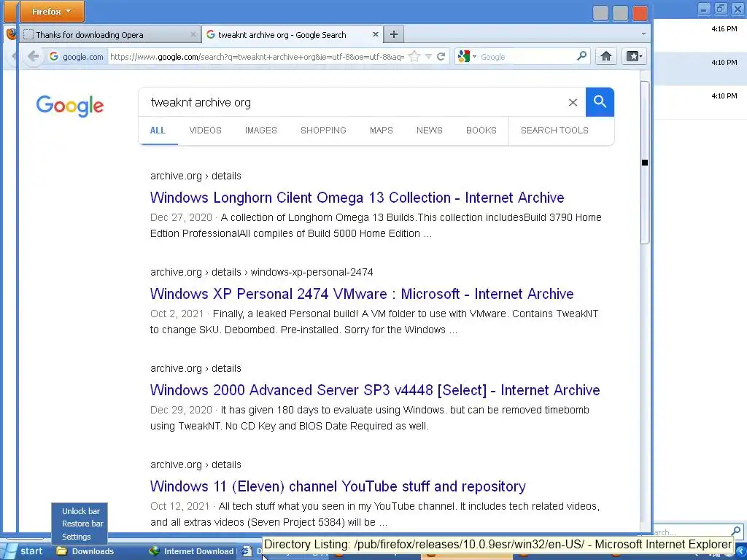The width and height of the screenshot is (747, 560).
Task: Switch to the NEWS results tab
Action: point(429,131)
